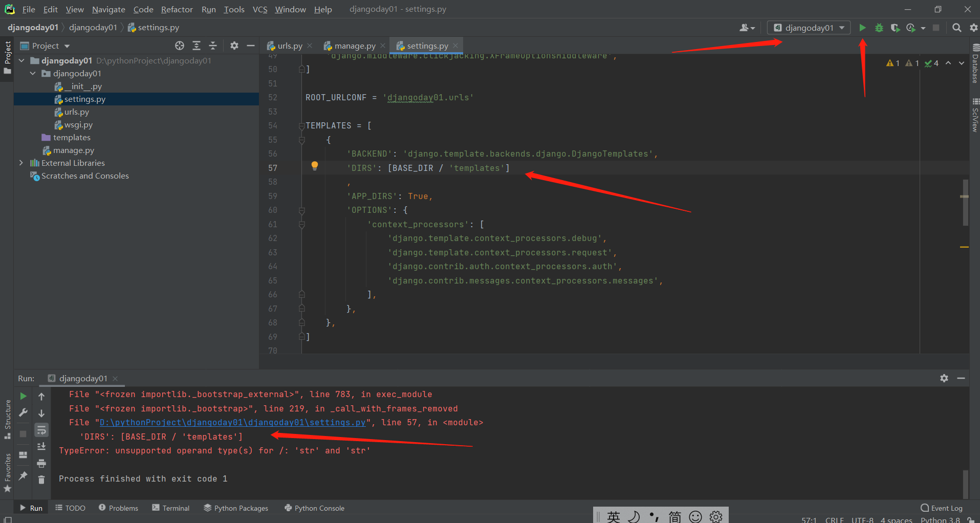Image resolution: width=980 pixels, height=523 pixels.
Task: Open the Navigate menu
Action: click(x=108, y=9)
